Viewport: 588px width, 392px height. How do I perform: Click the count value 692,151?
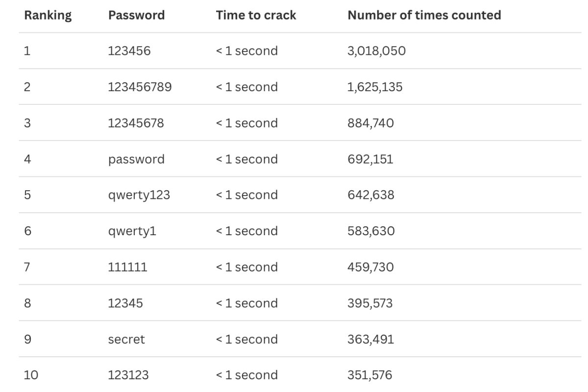370,159
